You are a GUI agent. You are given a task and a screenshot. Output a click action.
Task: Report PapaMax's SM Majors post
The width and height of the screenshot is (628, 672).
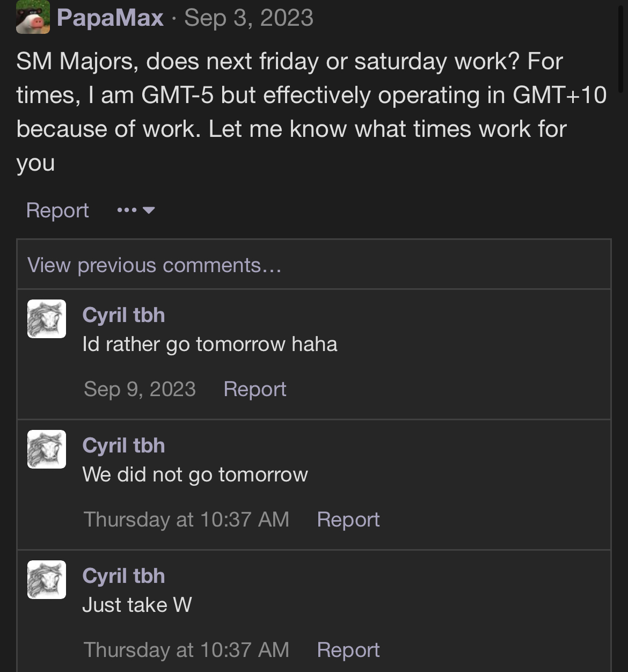point(57,210)
